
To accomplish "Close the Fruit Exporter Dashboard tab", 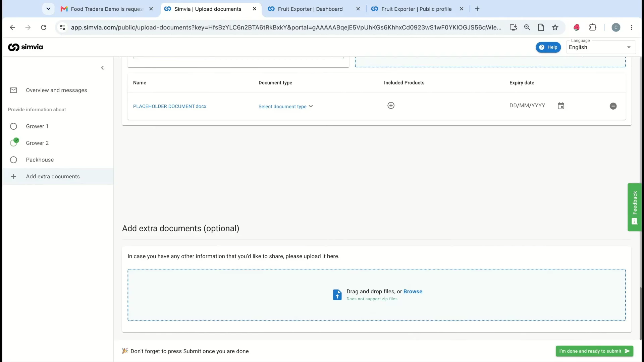I will click(x=358, y=9).
